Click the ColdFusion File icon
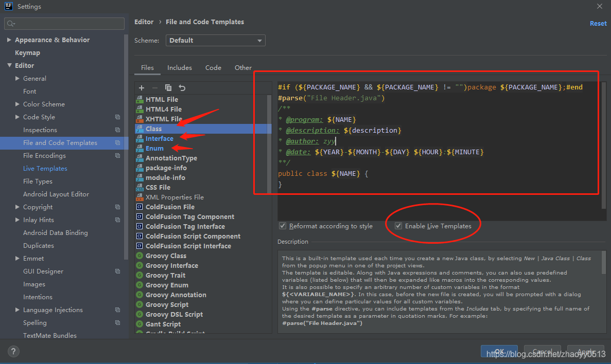611x364 pixels. pyautogui.click(x=139, y=207)
